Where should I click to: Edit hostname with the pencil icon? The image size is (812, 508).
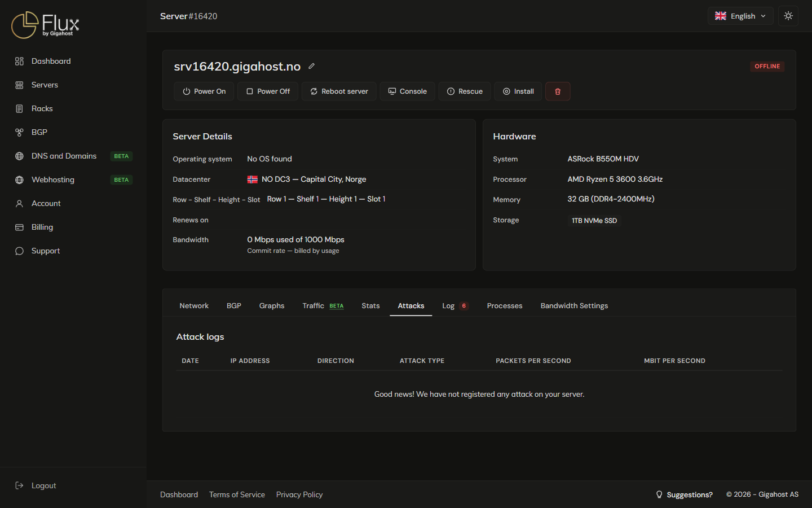pos(311,66)
